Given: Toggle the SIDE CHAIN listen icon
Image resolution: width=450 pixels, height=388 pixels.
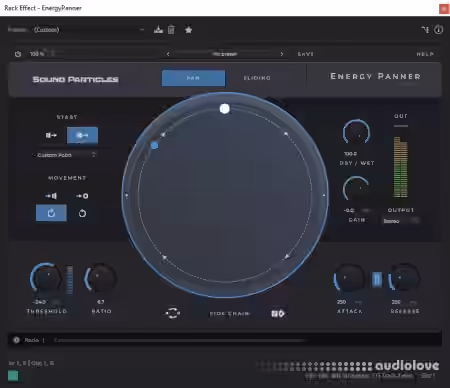Looking at the screenshot, I should click(278, 314).
